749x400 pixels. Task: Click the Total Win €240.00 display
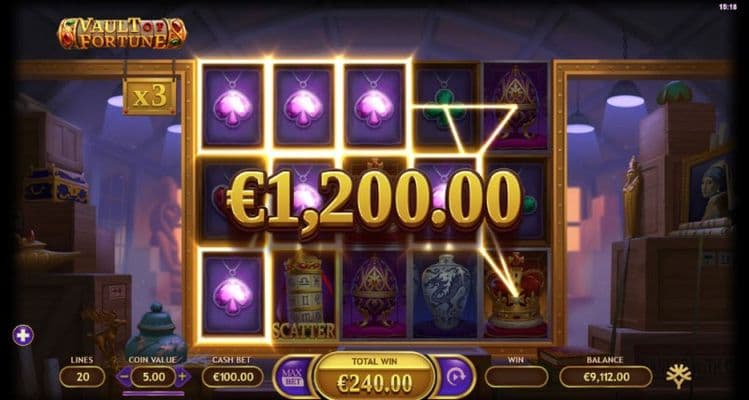[x=374, y=377]
